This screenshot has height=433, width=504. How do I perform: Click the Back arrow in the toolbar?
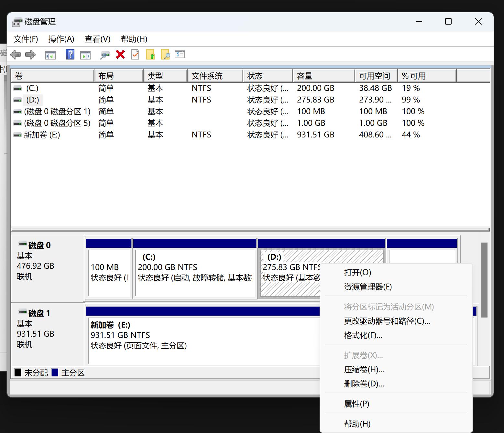[16, 55]
